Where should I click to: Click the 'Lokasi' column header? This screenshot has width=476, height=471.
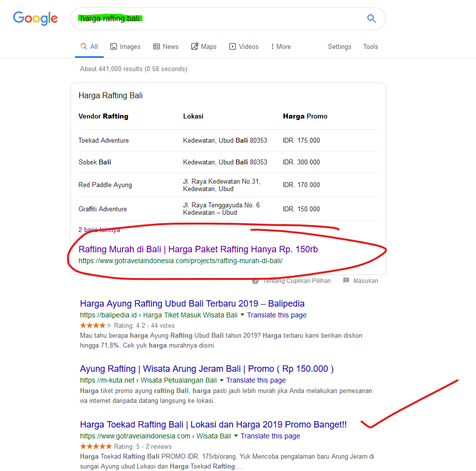tap(193, 116)
